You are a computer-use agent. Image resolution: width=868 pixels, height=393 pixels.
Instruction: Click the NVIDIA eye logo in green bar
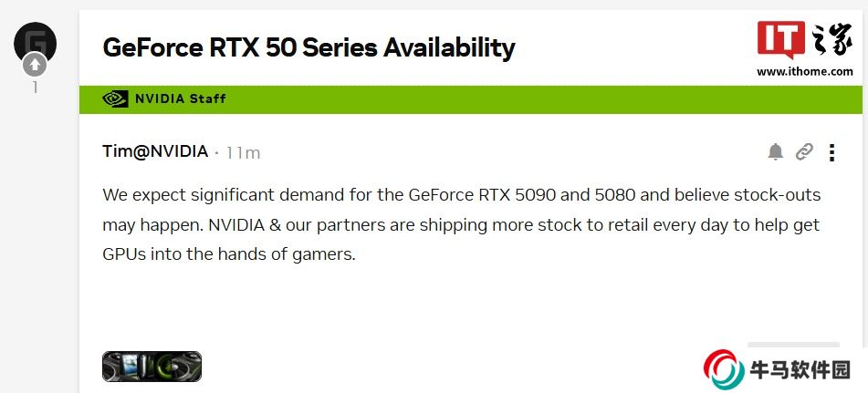pyautogui.click(x=116, y=98)
